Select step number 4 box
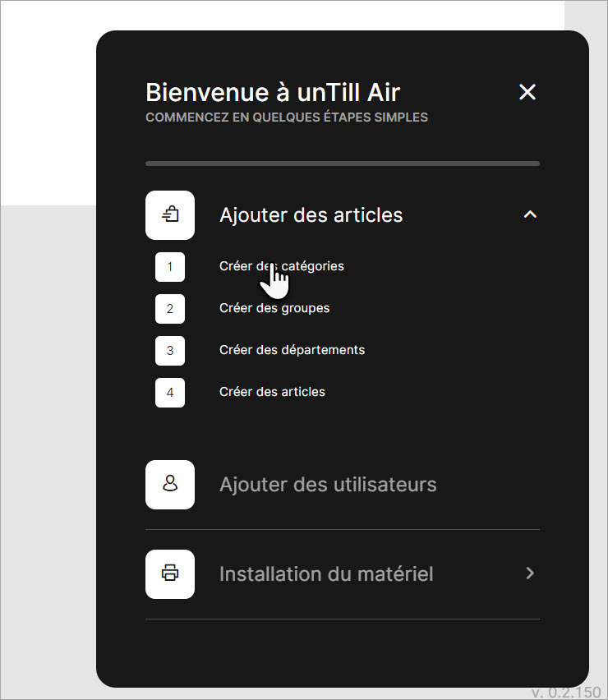 click(170, 393)
